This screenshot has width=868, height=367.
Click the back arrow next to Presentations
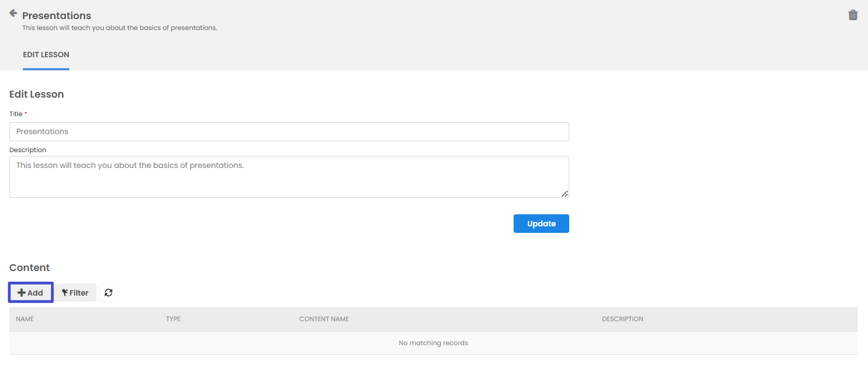13,13
